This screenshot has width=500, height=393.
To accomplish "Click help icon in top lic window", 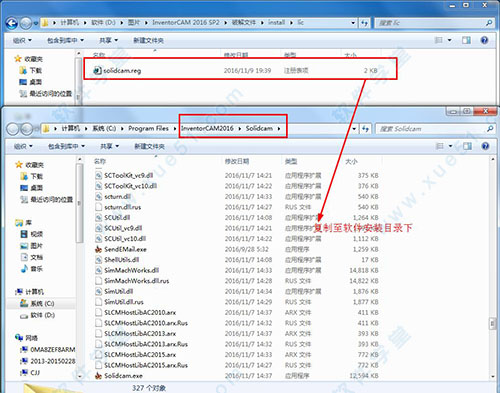I will point(484,40).
